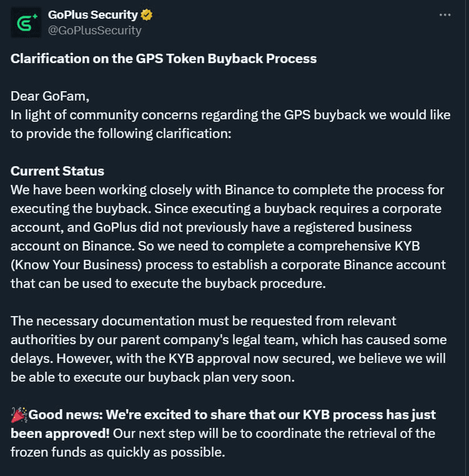Click the execute the buyback procedure line

(168, 284)
